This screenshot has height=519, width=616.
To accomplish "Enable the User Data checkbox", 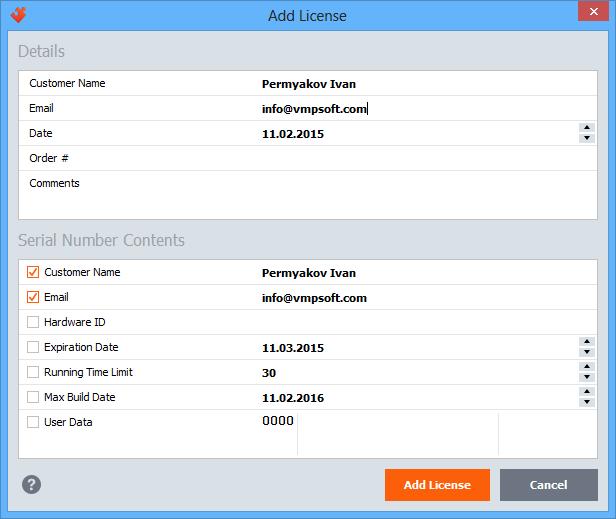I will coord(33,422).
